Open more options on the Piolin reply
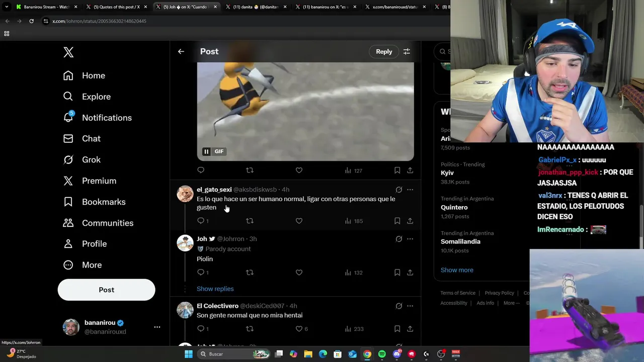Viewport: 644px width, 362px height. [x=410, y=239]
